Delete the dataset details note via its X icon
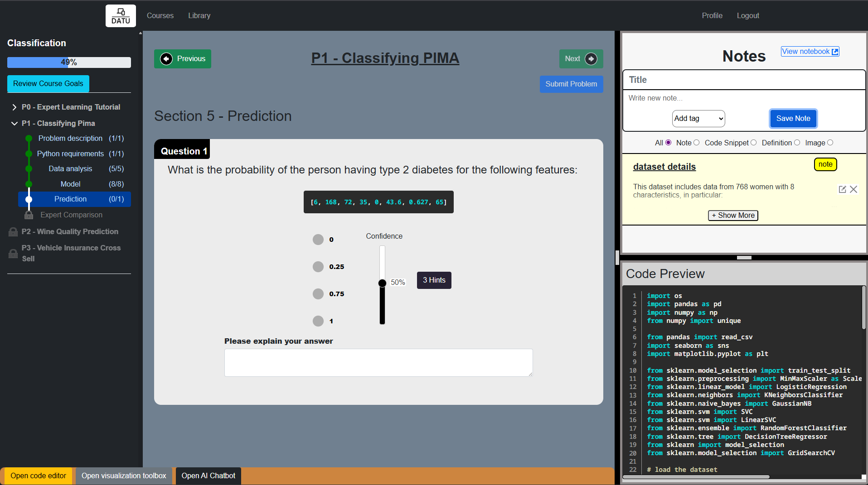Image resolution: width=868 pixels, height=485 pixels. click(x=854, y=189)
